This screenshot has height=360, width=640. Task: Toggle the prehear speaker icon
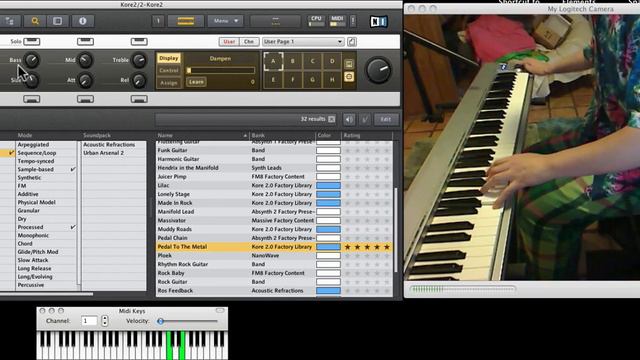tap(349, 119)
